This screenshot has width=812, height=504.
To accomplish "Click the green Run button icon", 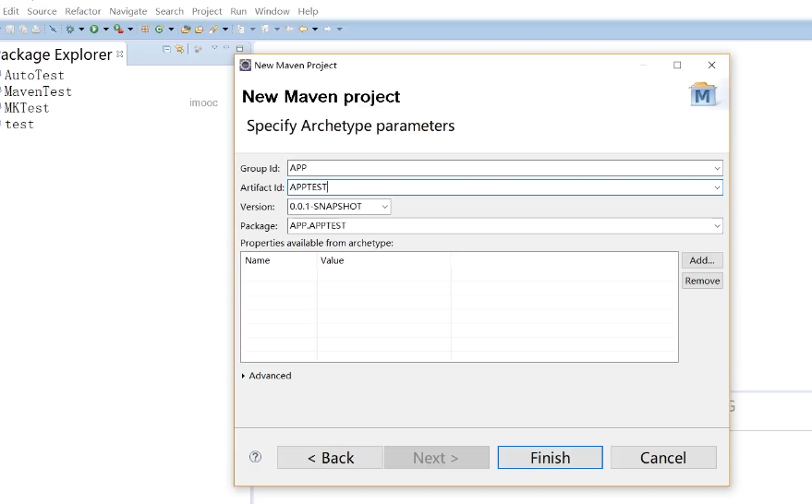I will pos(93,30).
